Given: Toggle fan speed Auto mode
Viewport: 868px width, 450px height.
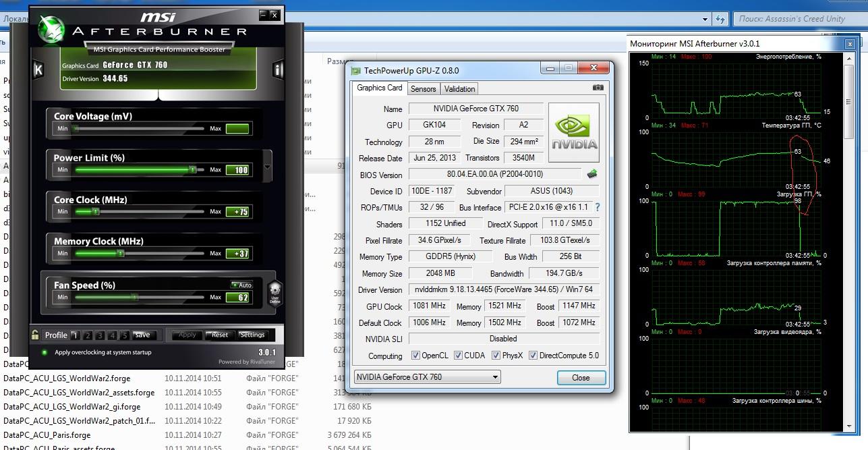Looking at the screenshot, I should pos(241,285).
